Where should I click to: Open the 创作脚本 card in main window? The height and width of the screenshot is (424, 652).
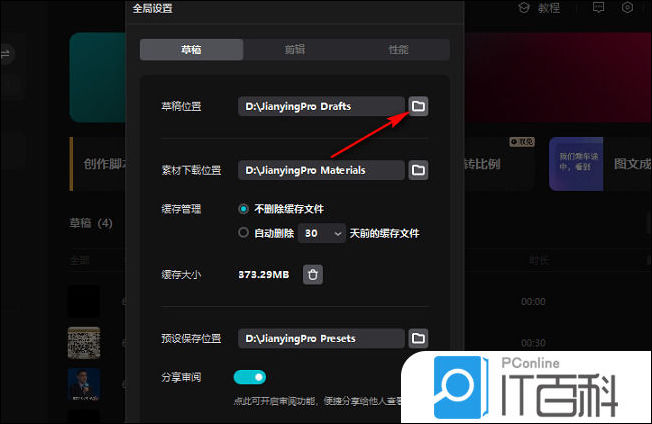98,164
